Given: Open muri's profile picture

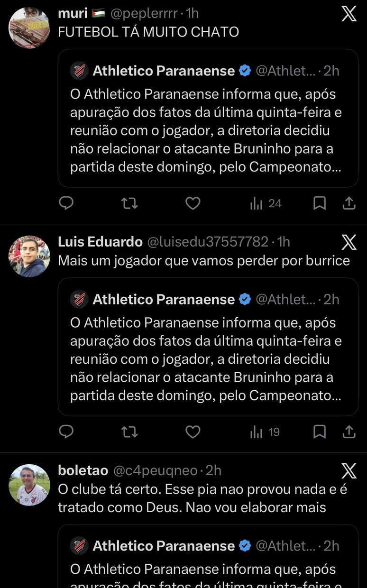Looking at the screenshot, I should coord(29,28).
